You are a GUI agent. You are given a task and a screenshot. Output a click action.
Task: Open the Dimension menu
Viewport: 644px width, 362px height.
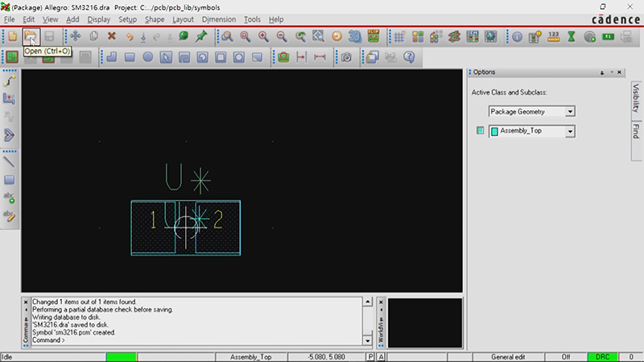[x=218, y=19]
